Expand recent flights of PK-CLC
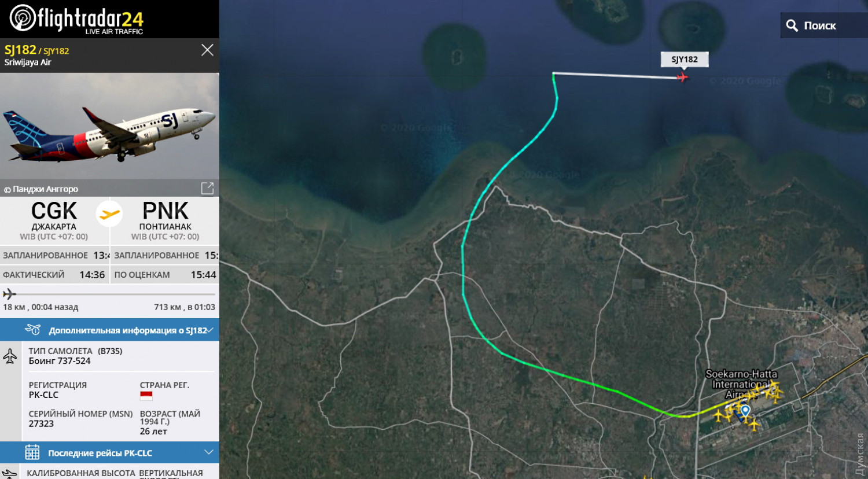This screenshot has height=479, width=868. 109,452
